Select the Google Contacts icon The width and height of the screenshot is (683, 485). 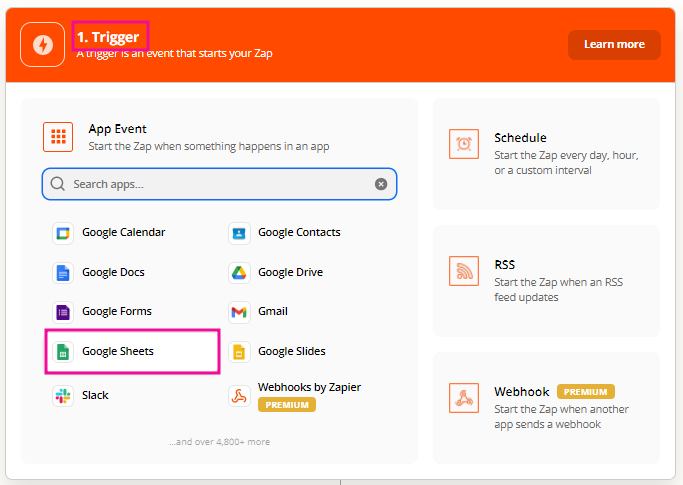point(239,233)
